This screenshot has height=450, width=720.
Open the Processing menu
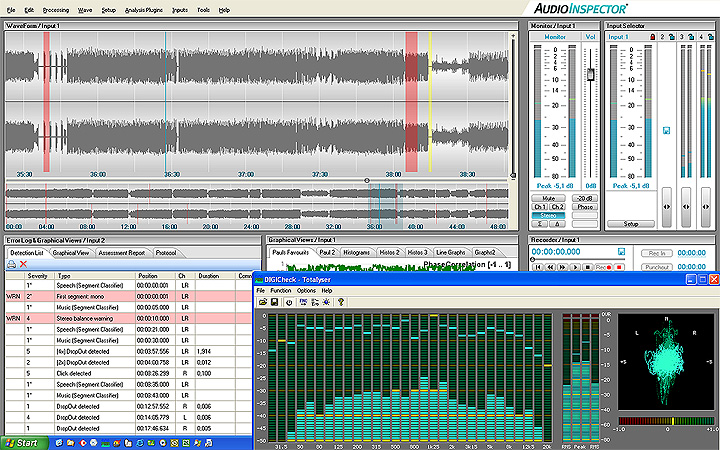tap(56, 10)
